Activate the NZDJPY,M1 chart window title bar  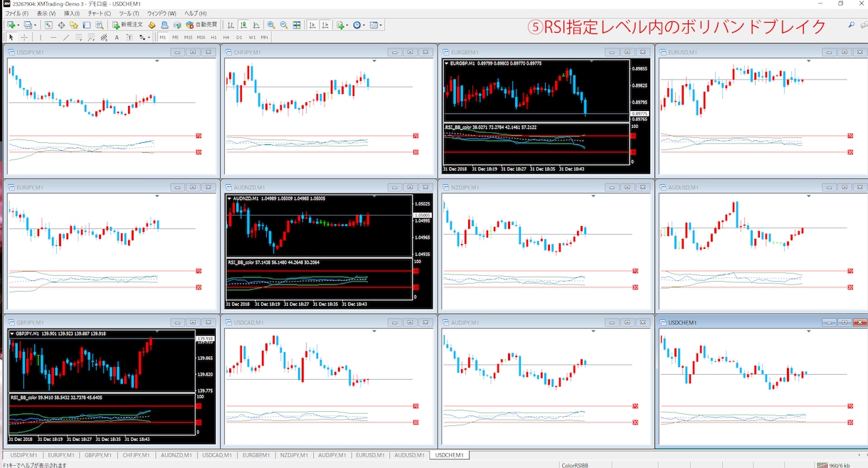coord(545,187)
